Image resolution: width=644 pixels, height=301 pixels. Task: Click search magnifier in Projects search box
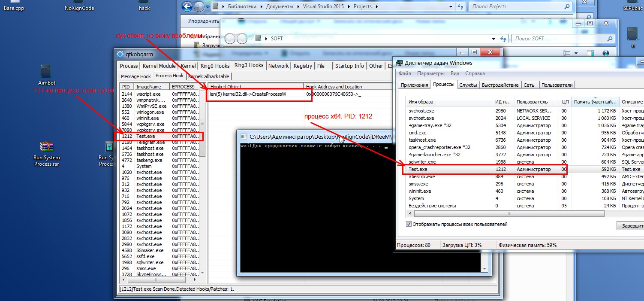pos(568,6)
